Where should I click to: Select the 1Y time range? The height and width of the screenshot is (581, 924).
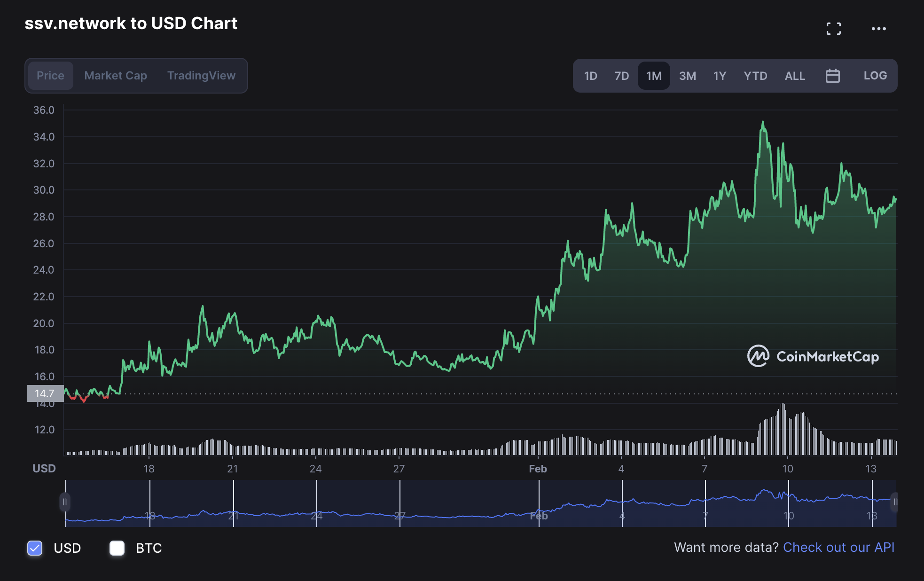click(x=720, y=76)
